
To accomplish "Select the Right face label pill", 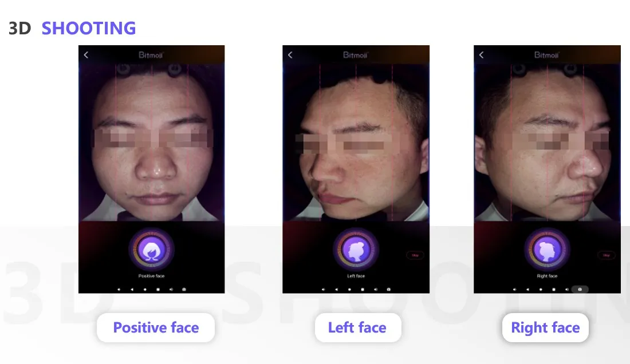I will [545, 327].
